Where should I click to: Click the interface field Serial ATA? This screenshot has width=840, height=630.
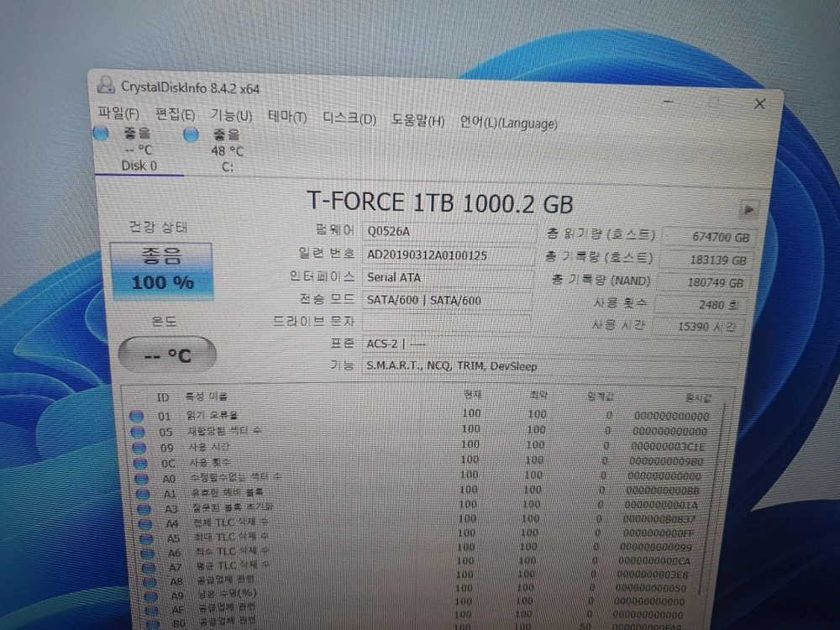tap(448, 278)
